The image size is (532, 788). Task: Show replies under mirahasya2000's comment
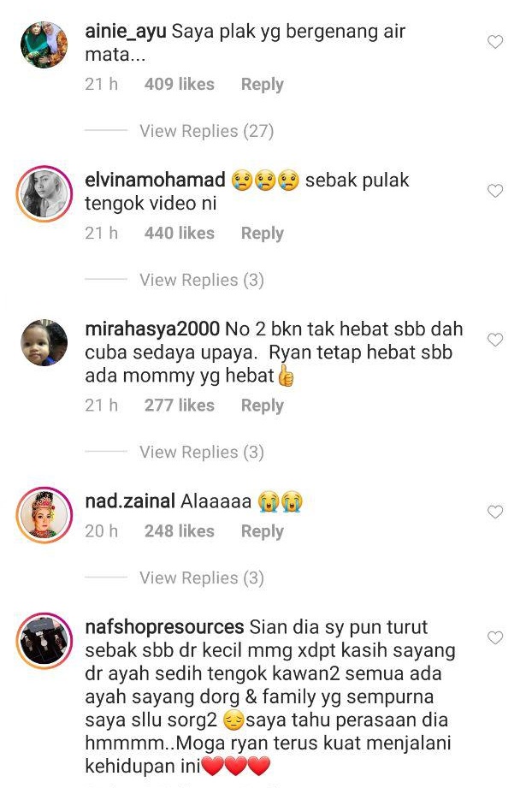coord(202,452)
